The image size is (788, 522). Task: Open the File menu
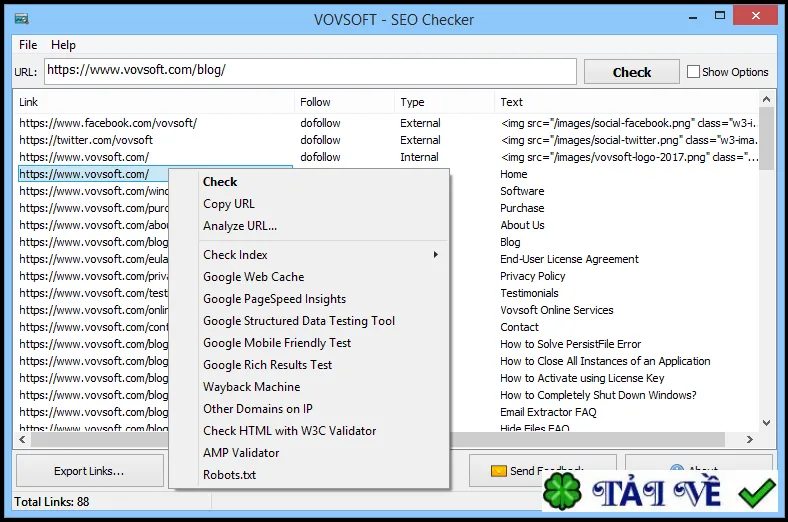point(28,45)
